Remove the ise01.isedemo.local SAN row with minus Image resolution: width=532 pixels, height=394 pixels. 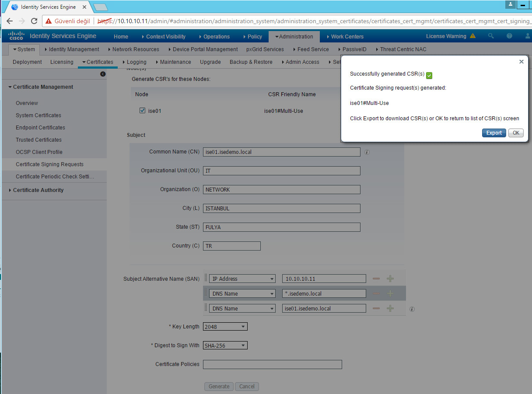376,308
